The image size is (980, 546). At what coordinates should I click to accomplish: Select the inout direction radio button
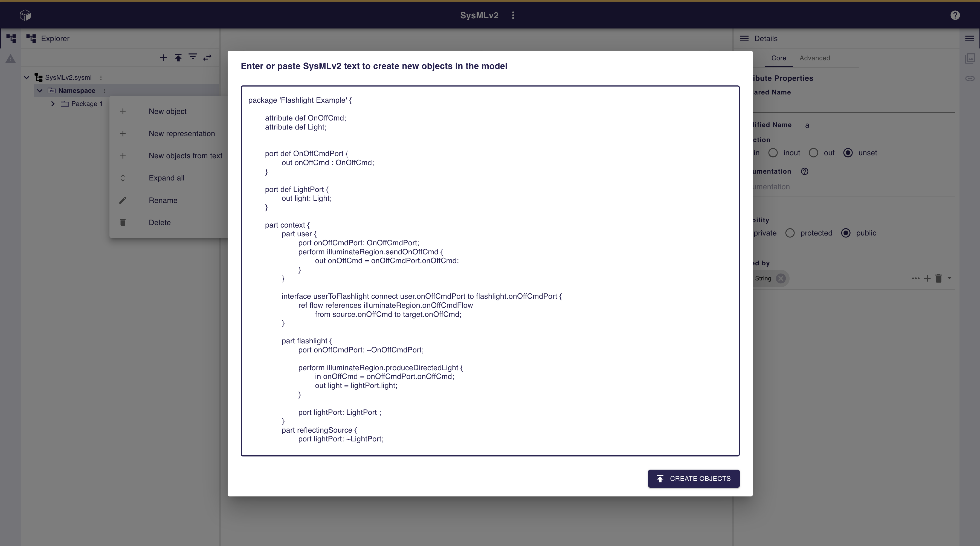coord(773,152)
